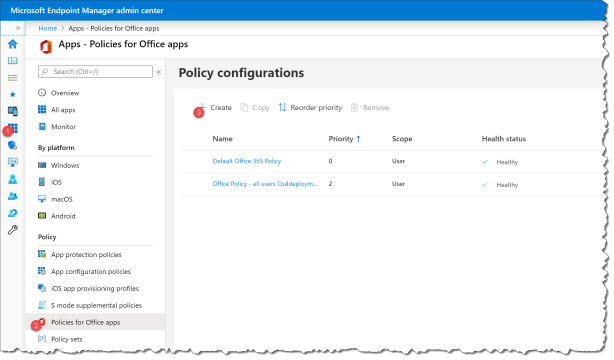The image size is (614, 360).
Task: Click Windows platform icon
Action: [x=42, y=165]
